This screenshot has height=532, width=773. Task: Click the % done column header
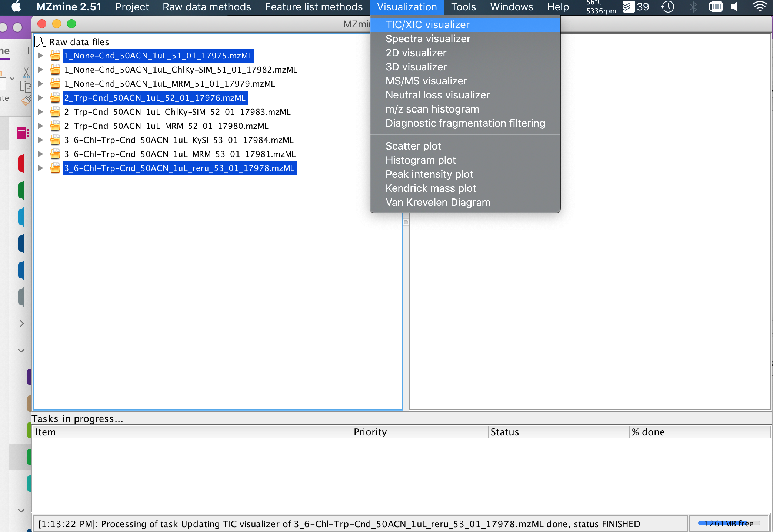(700, 432)
